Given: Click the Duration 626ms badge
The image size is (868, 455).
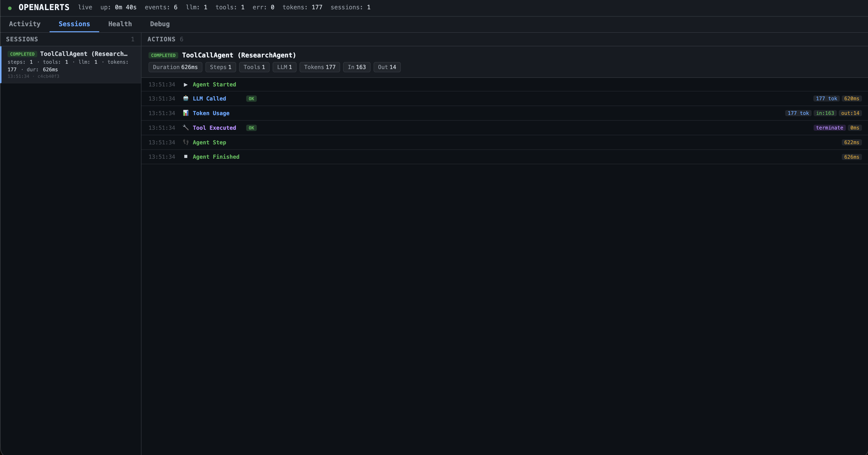Looking at the screenshot, I should pyautogui.click(x=175, y=67).
